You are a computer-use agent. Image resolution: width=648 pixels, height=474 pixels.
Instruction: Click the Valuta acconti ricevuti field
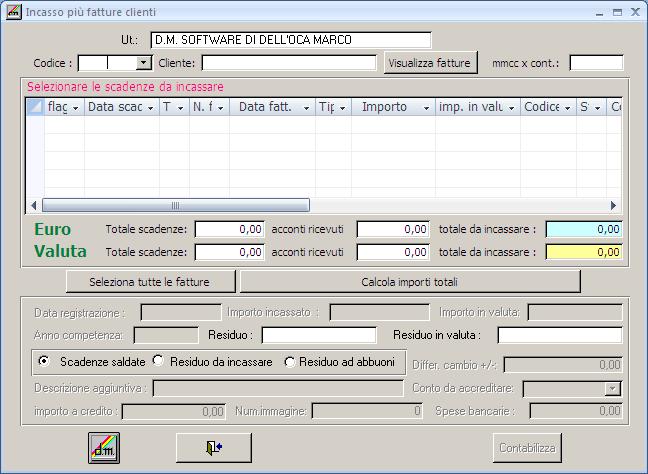coord(393,252)
